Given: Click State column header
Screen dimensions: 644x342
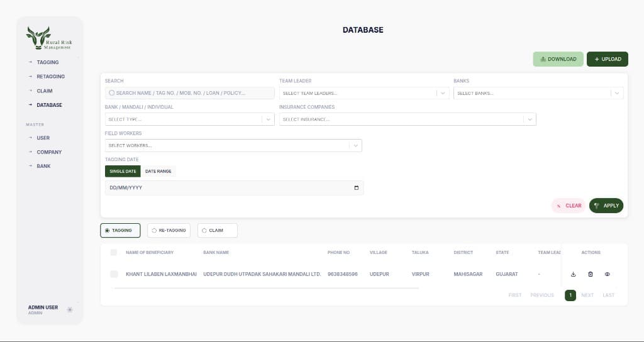Looking at the screenshot, I should pos(502,253).
